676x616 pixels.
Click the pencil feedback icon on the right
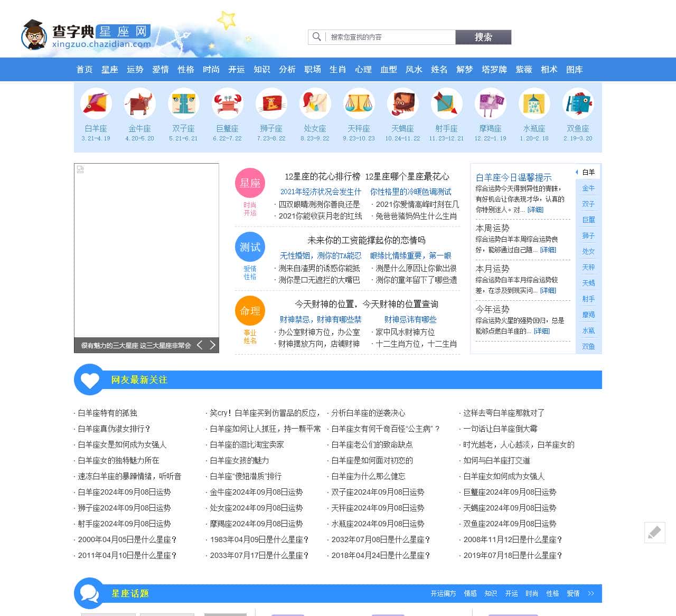(x=654, y=533)
